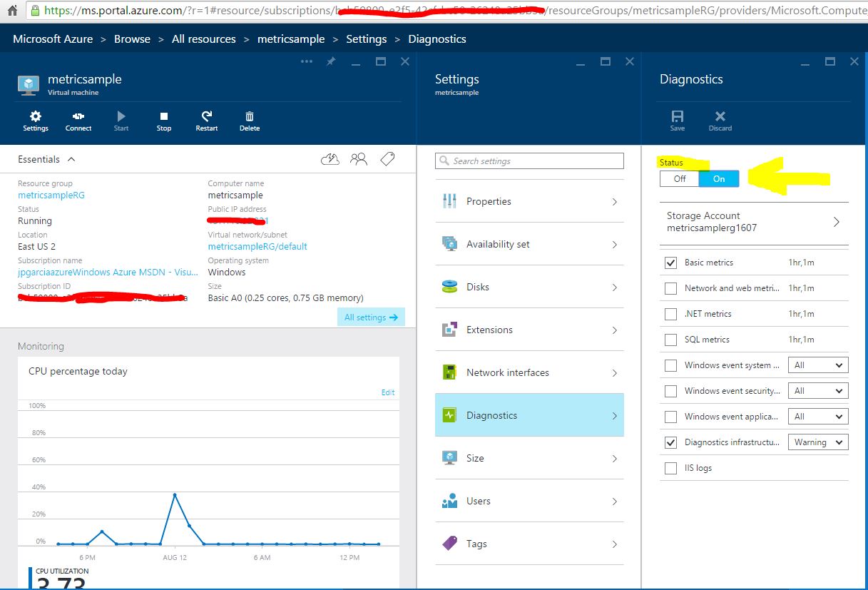This screenshot has height=590, width=868.
Task: Open Diagnostics infrastructure Warning level dropdown
Action: [817, 442]
